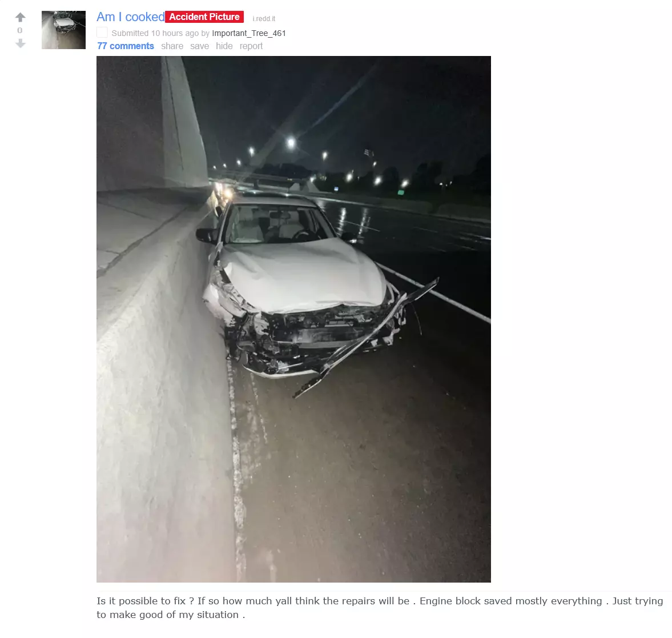Toggle the expando box beside Submitted
The height and width of the screenshot is (638, 672).
102,33
